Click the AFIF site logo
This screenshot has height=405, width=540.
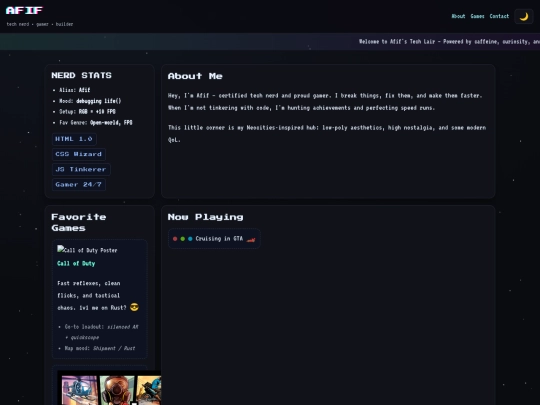[x=24, y=11]
